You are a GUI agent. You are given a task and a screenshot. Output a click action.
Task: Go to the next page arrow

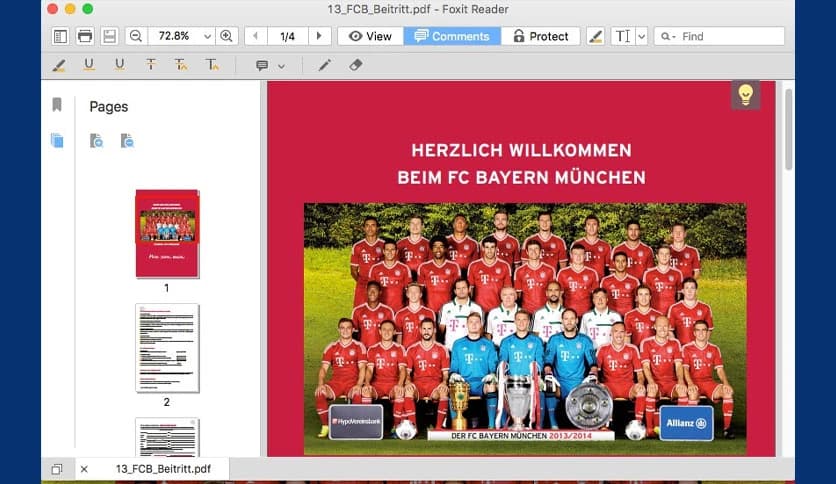coord(319,36)
